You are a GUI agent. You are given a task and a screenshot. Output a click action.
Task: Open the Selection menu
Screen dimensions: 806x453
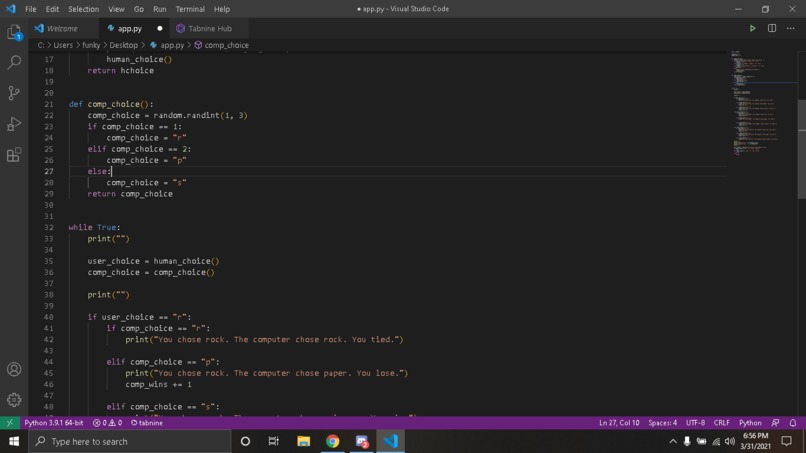click(x=83, y=9)
